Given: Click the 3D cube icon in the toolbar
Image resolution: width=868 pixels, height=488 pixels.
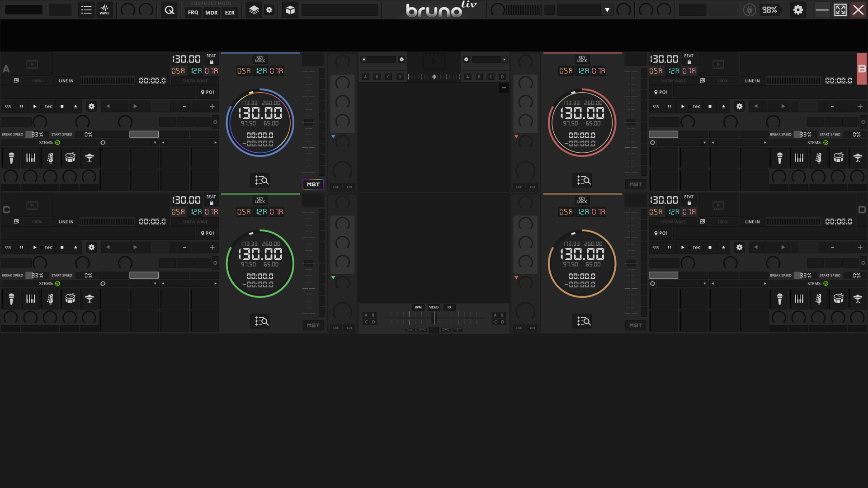Looking at the screenshot, I should tap(290, 9).
